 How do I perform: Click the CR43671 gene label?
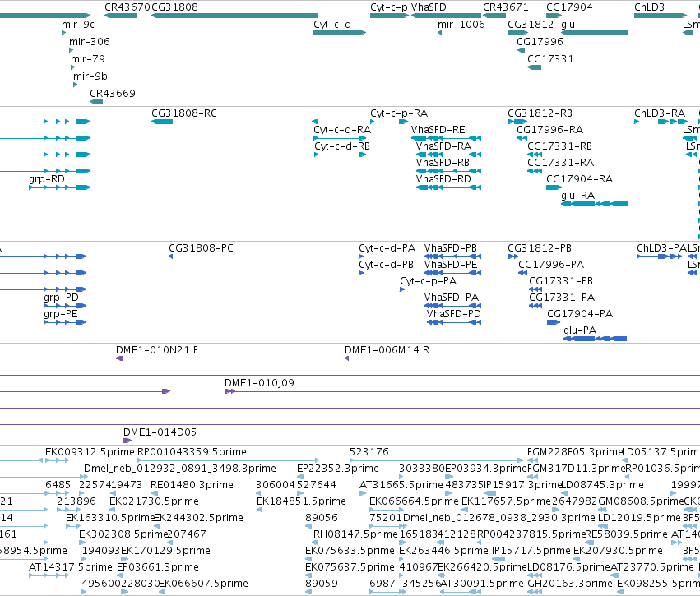pyautogui.click(x=506, y=7)
